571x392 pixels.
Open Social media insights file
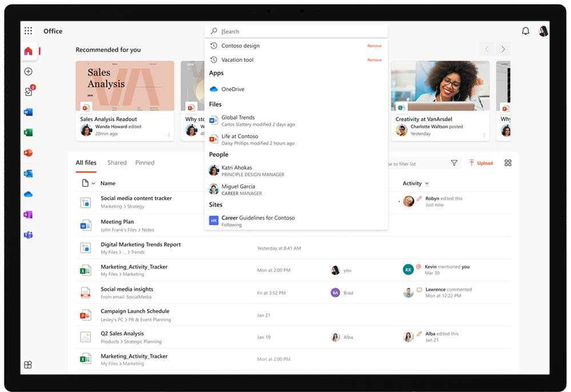click(127, 289)
